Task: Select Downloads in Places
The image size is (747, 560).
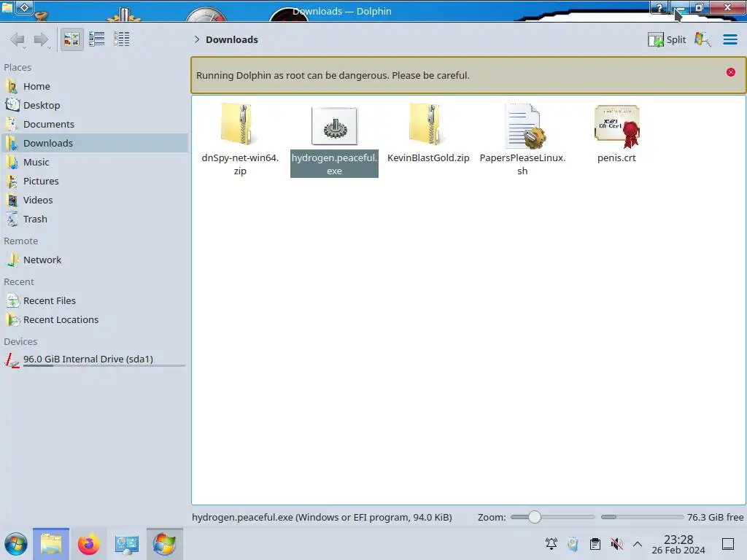Action: point(96,144)
